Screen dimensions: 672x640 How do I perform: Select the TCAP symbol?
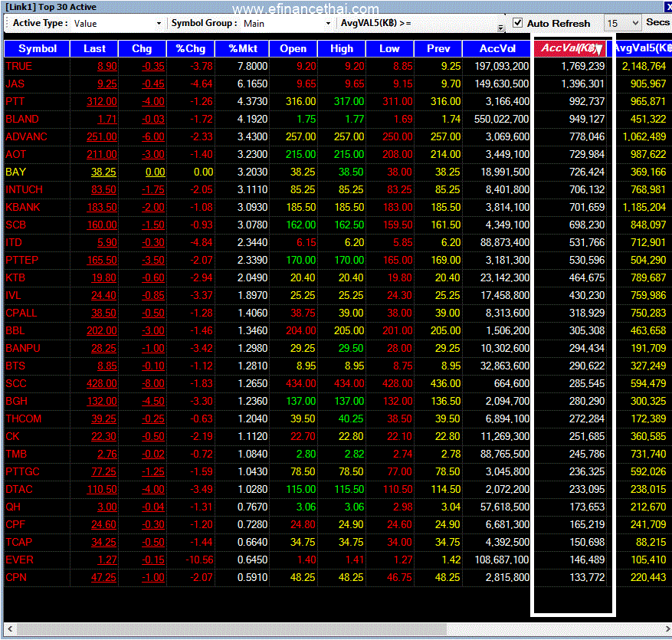click(x=19, y=542)
